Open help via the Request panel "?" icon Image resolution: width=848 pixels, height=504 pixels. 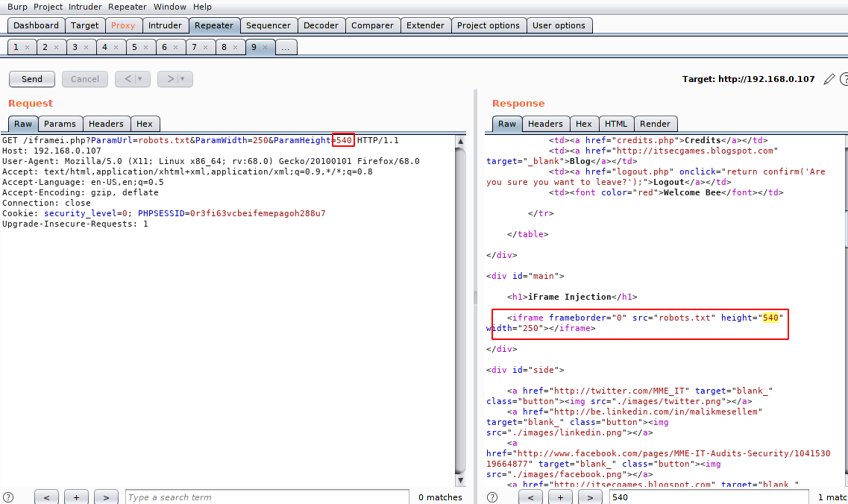click(x=7, y=497)
